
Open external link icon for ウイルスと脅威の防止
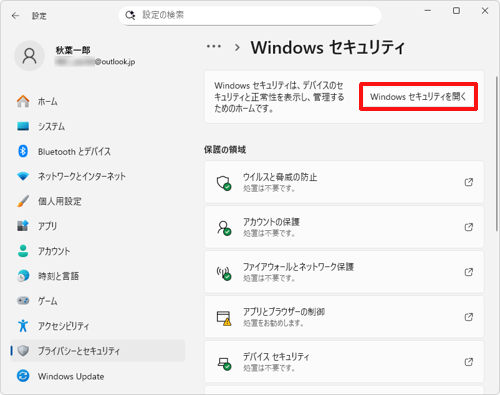(x=469, y=182)
